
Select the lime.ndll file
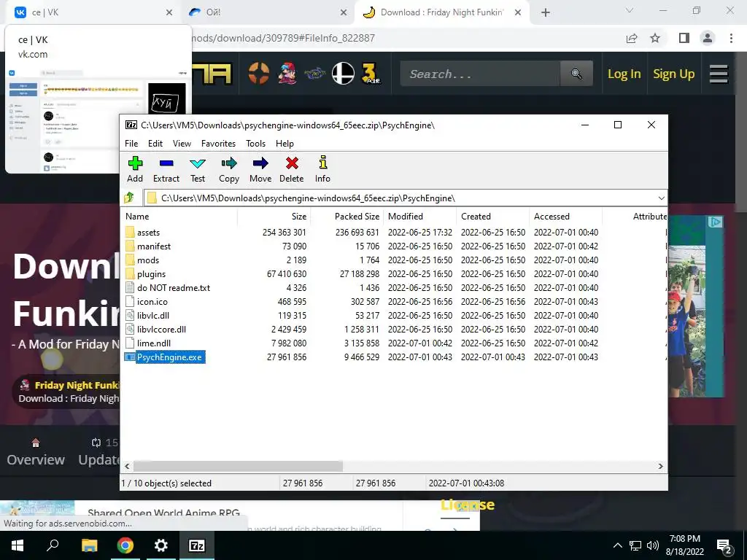(x=153, y=343)
